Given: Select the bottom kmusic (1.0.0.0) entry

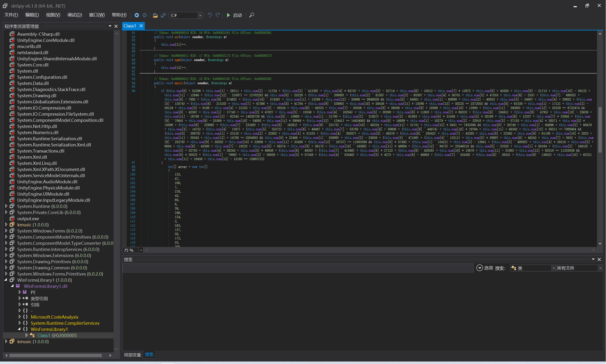Looking at the screenshot, I should coord(33,342).
